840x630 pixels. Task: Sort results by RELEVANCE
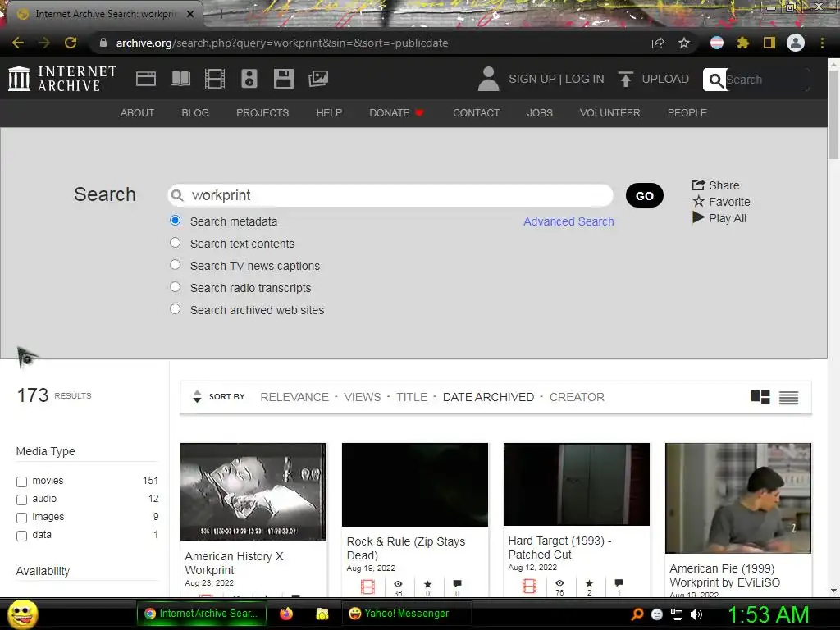[294, 397]
